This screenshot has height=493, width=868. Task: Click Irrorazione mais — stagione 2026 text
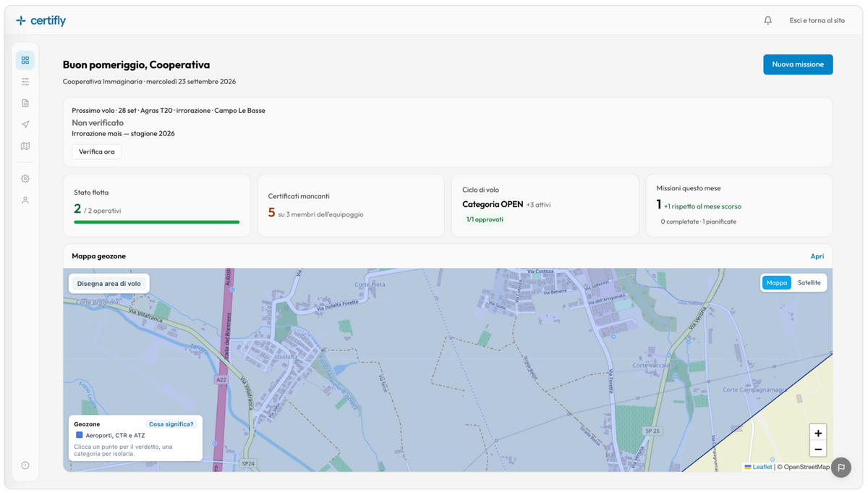(123, 134)
